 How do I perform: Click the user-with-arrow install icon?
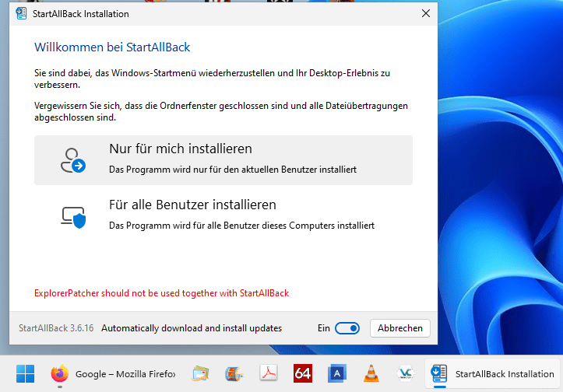(x=73, y=160)
